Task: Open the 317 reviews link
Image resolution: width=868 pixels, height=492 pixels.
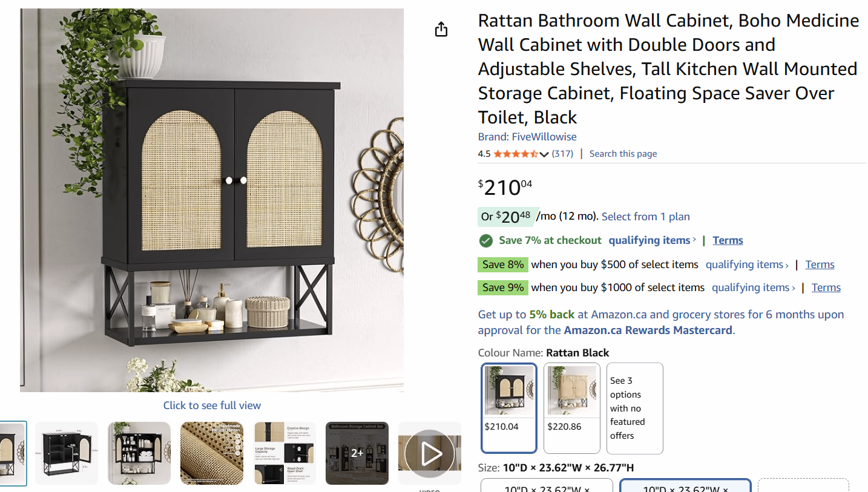Action: [562, 154]
